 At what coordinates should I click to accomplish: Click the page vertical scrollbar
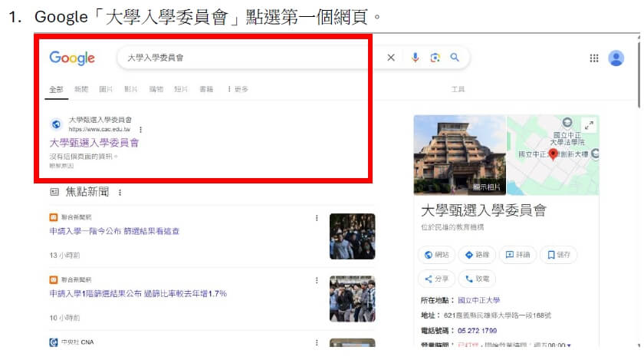pos(639,74)
